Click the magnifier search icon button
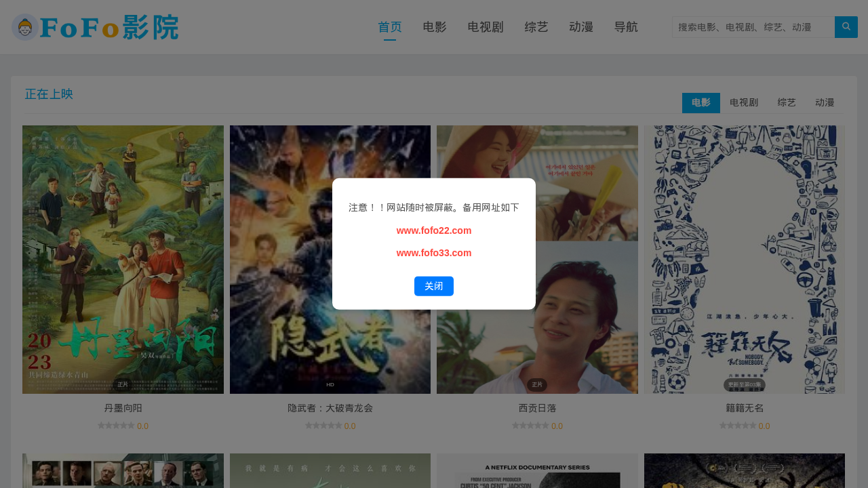This screenshot has width=868, height=488. pyautogui.click(x=846, y=27)
